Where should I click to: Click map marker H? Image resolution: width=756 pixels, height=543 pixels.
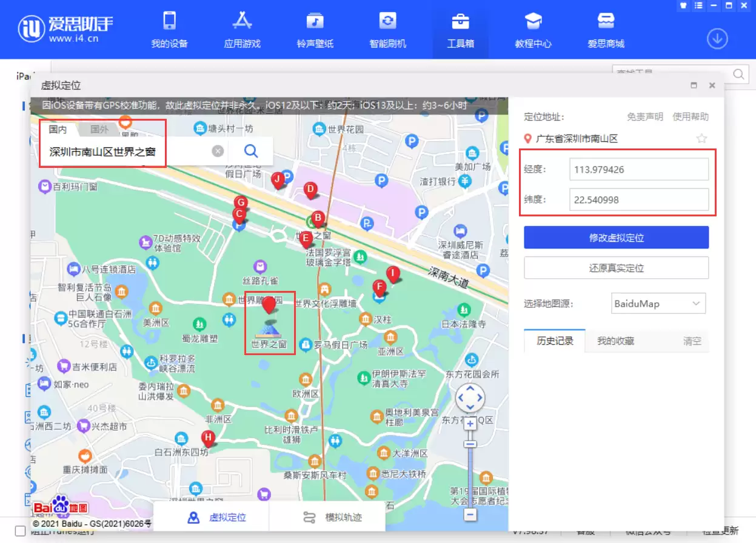click(208, 438)
